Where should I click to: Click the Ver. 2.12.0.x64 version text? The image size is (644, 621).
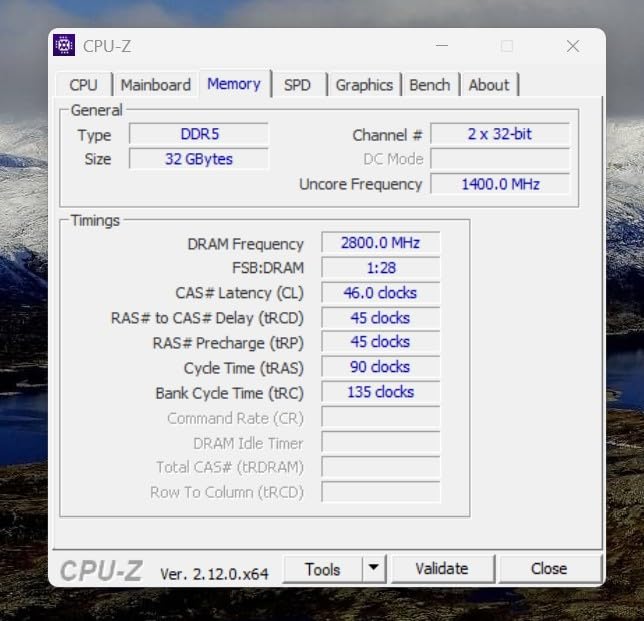pos(214,574)
